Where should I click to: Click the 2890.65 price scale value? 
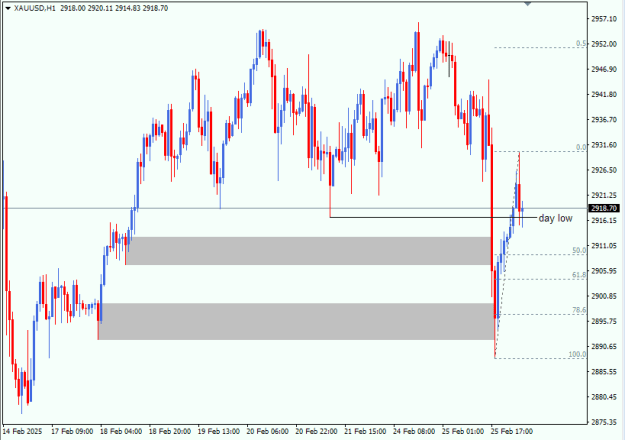(604, 346)
